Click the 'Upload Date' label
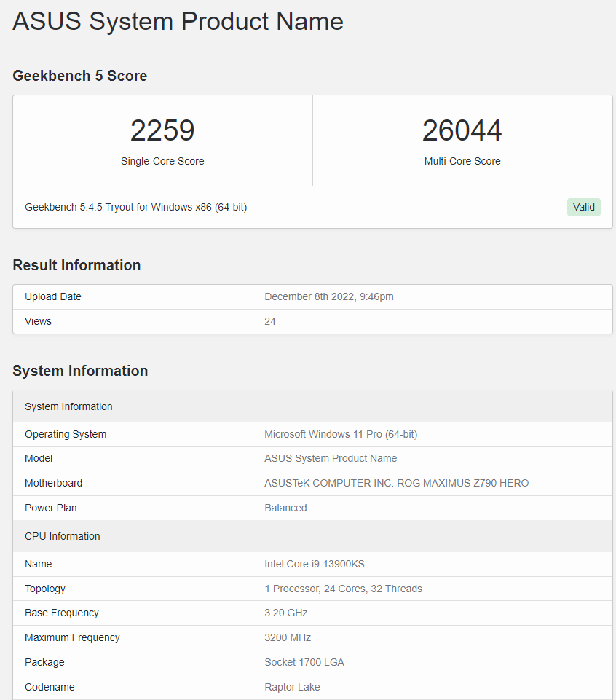 pos(53,297)
